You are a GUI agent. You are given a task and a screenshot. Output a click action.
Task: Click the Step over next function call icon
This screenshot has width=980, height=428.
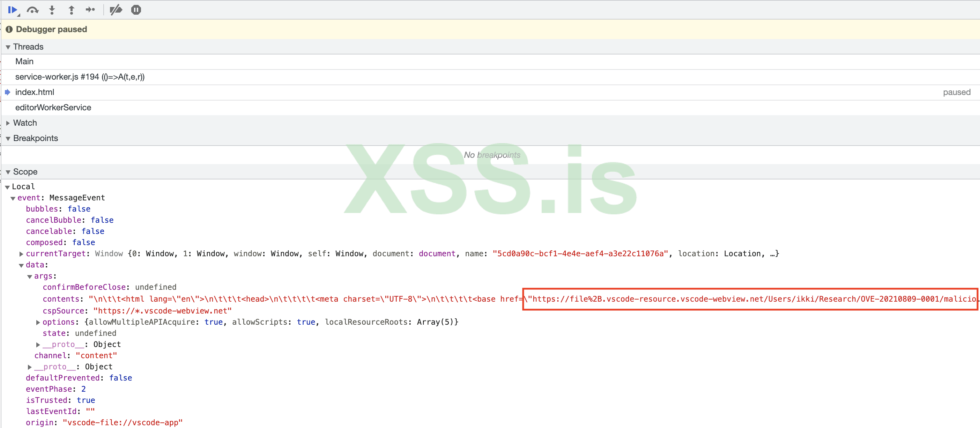coord(33,10)
